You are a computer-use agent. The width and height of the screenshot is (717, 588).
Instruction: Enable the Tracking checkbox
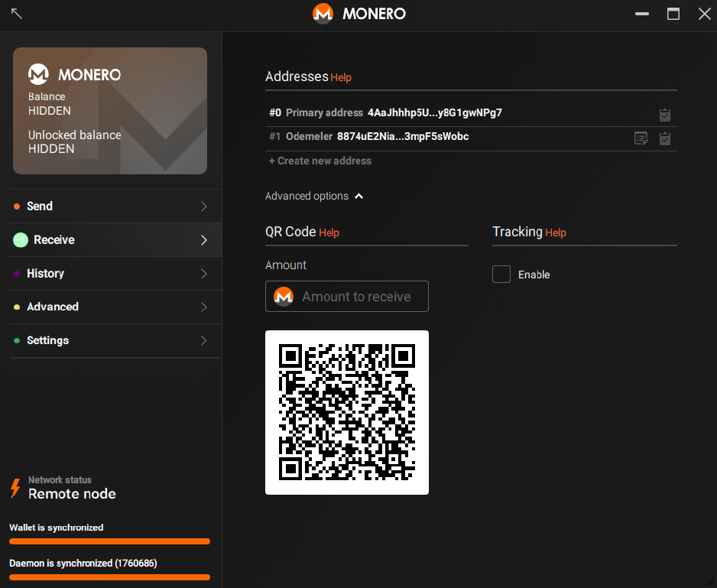(x=501, y=274)
